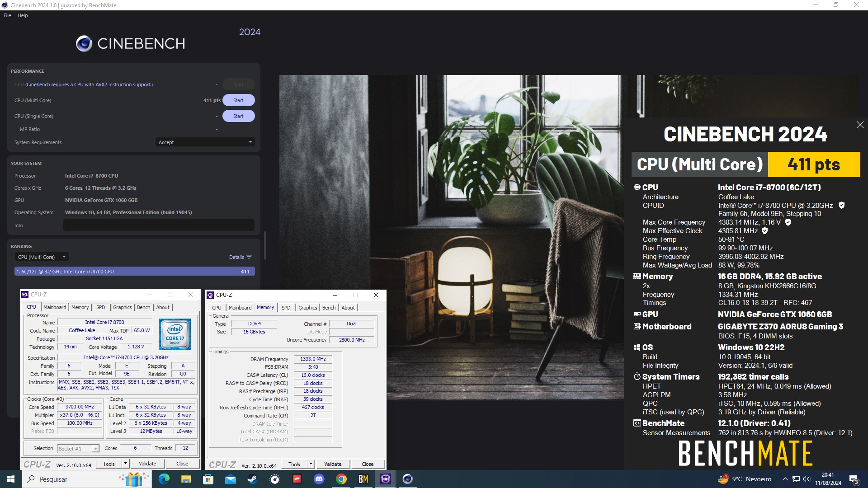Open Microsoft Store from the taskbar
868x488 pixels.
(208, 479)
